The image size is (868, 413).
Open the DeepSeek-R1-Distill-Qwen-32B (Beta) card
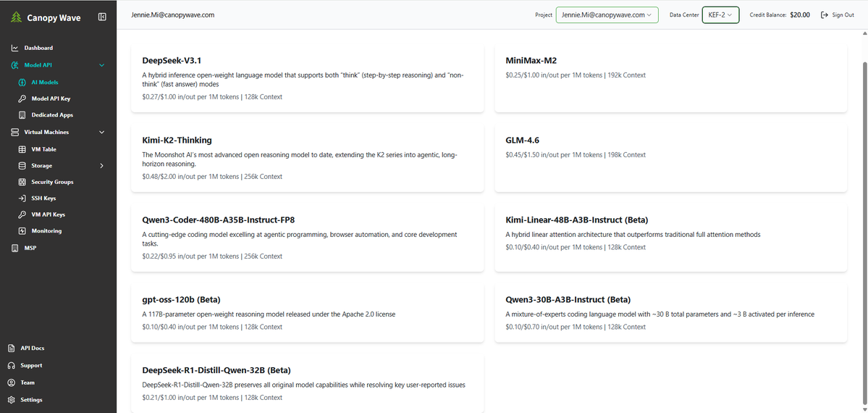tap(307, 383)
